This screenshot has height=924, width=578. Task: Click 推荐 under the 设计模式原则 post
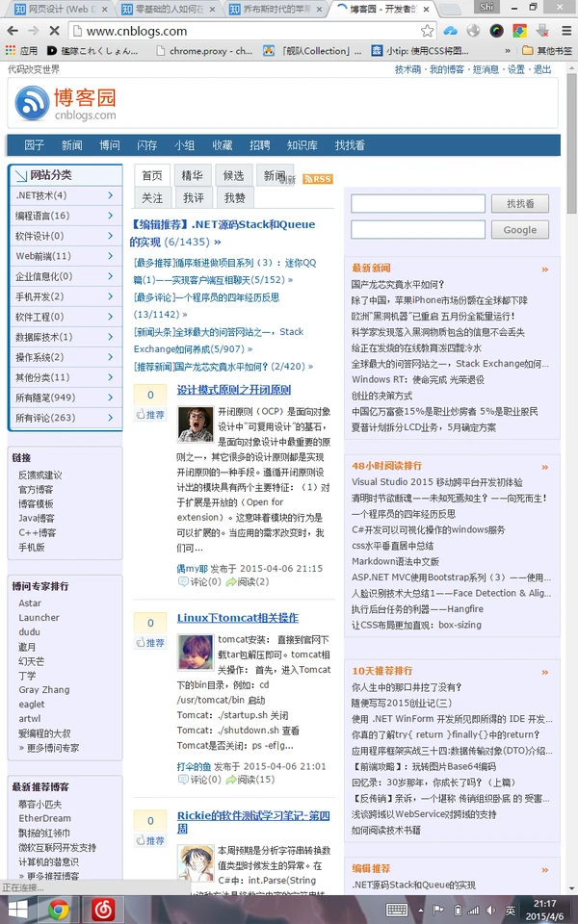pyautogui.click(x=150, y=414)
